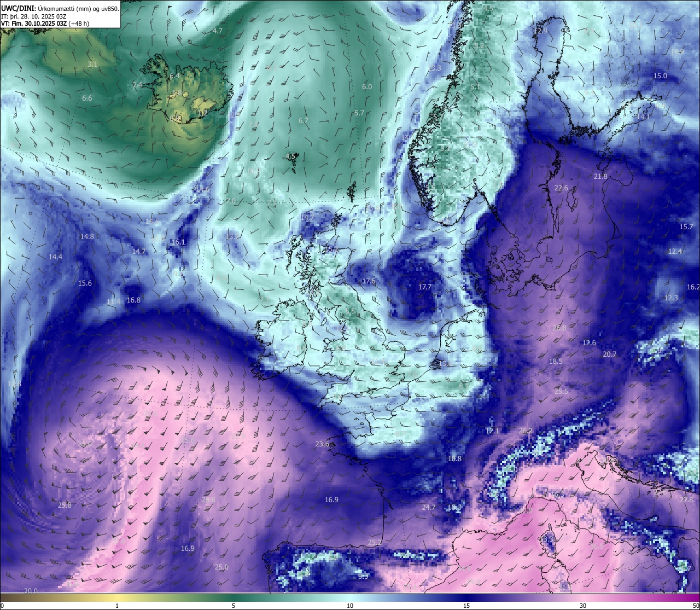Click the 22.6 value label
700x610 pixels.
(561, 188)
